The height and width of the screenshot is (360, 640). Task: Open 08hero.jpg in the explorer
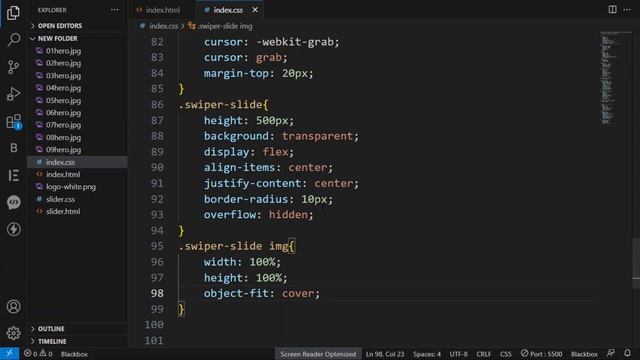click(x=63, y=138)
